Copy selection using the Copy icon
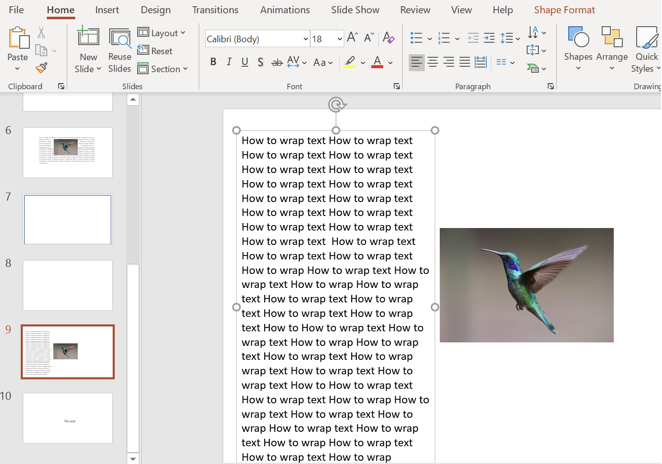The height and width of the screenshot is (464, 662). coord(41,50)
